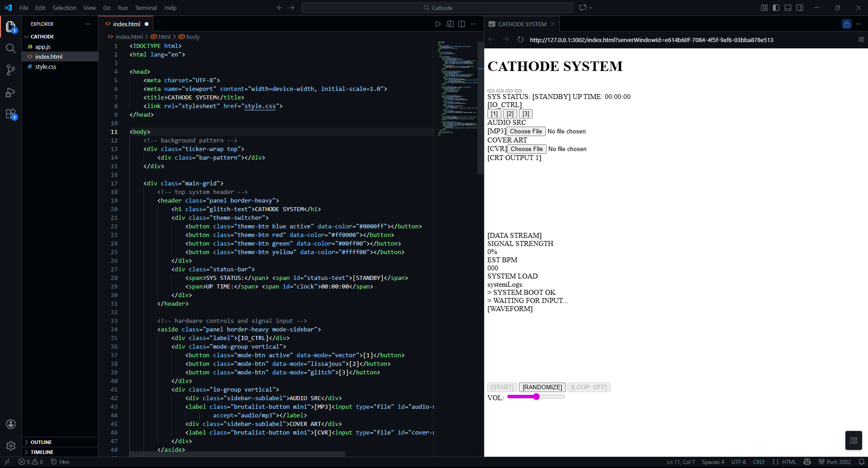Click Choose File next to [MP3]
868x468 pixels.
(526, 131)
